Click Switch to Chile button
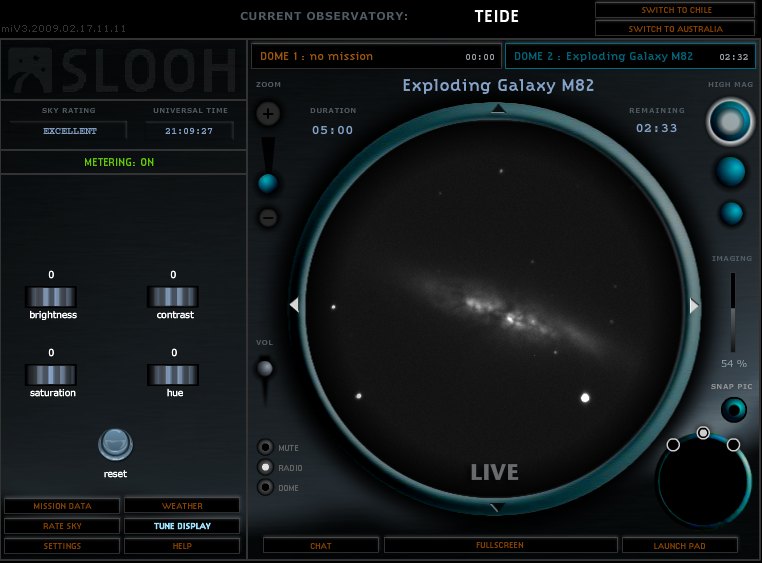The height and width of the screenshot is (563, 762). tap(675, 10)
